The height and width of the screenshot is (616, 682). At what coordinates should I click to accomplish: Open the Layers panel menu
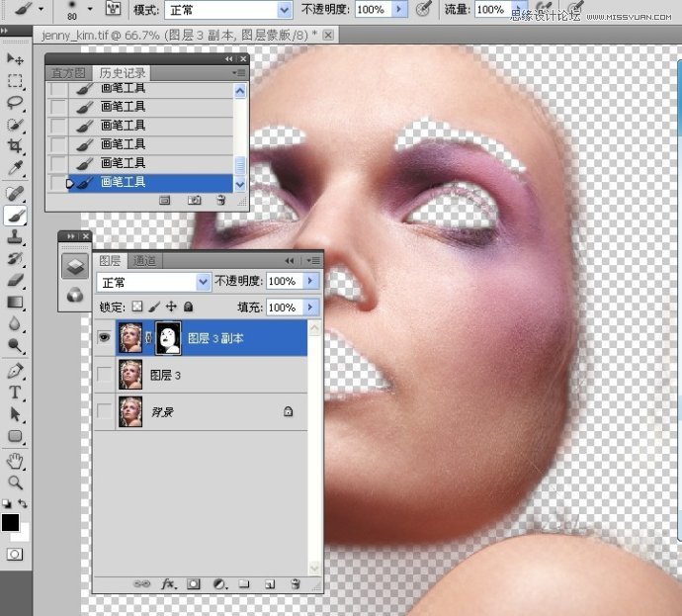[x=313, y=261]
